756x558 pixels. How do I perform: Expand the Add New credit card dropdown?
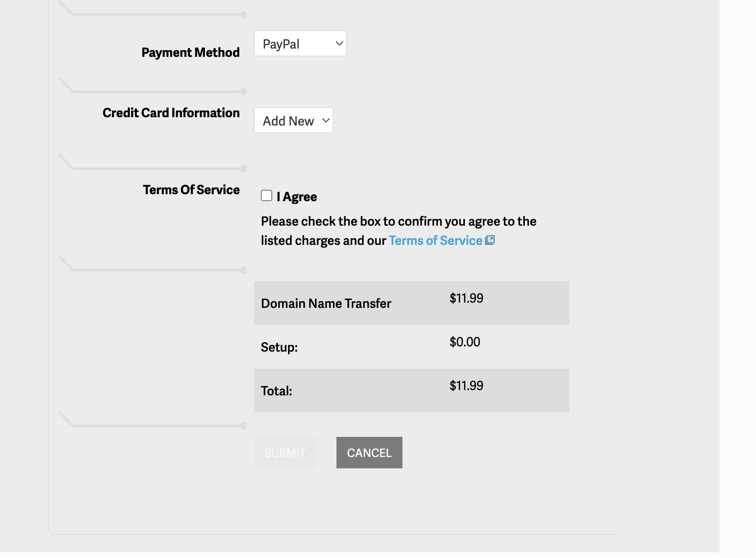click(x=293, y=121)
